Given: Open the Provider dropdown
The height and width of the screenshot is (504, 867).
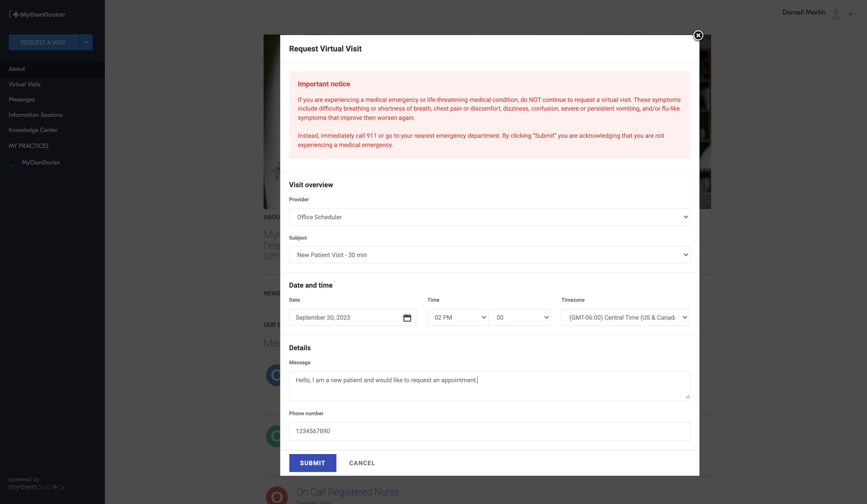Looking at the screenshot, I should pyautogui.click(x=489, y=217).
